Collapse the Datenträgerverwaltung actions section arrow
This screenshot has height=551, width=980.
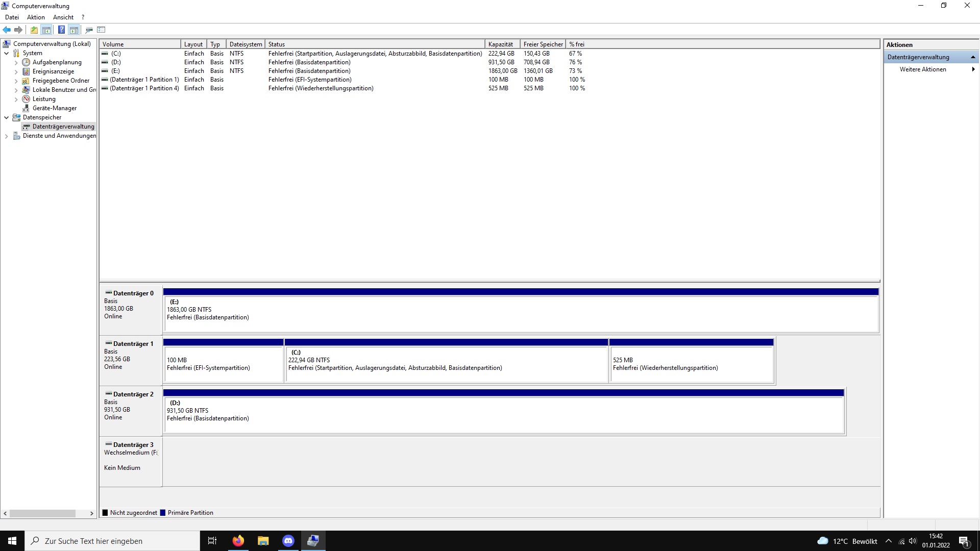click(973, 57)
